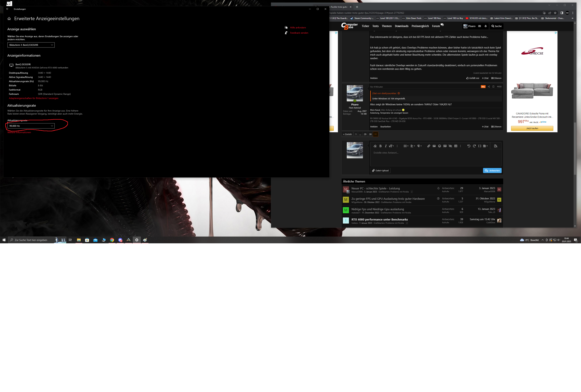581x392 pixels.
Task: Open Downloads menu on ComputerBase
Action: click(401, 26)
